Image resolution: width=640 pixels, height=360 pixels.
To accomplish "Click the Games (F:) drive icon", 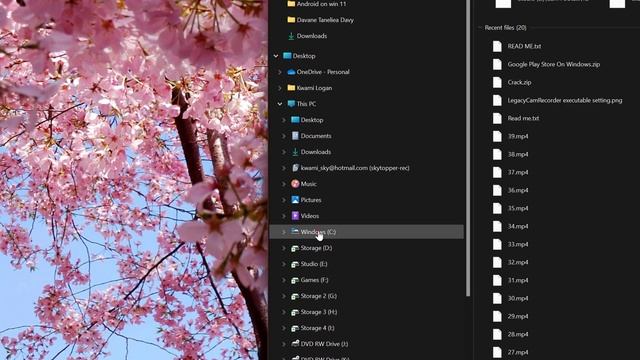I will tap(295, 280).
